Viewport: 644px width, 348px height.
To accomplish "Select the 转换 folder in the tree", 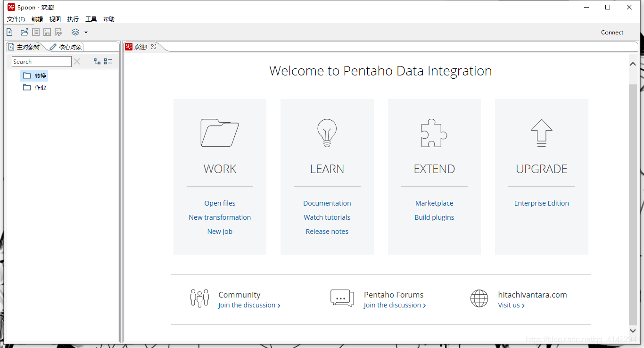I will tap(34, 75).
